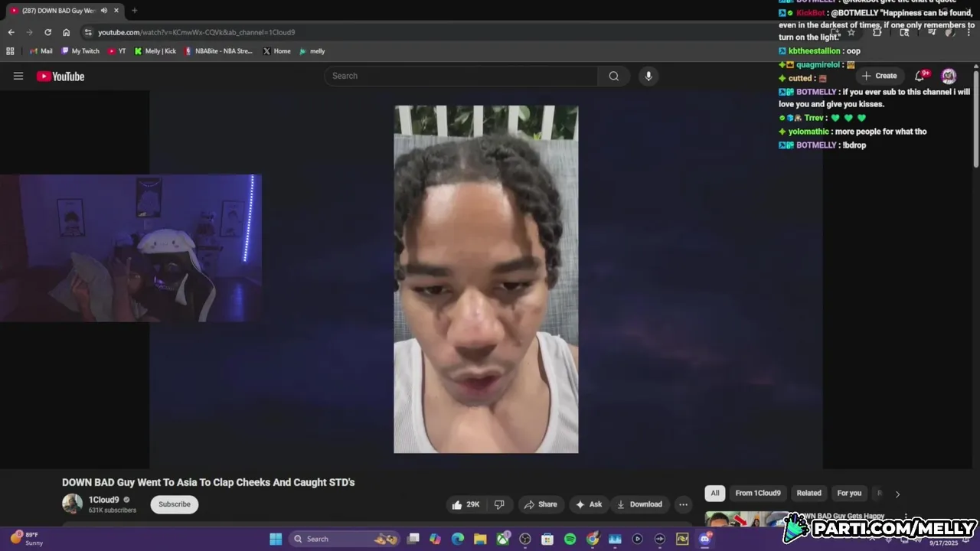Reload the page with refresh icon

(47, 32)
